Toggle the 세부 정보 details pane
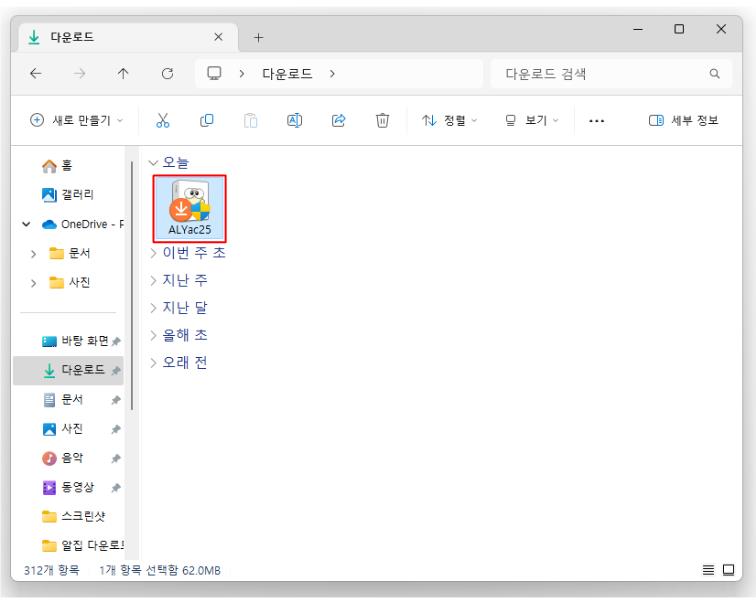Viewport: 756px width, 604px height. click(684, 120)
